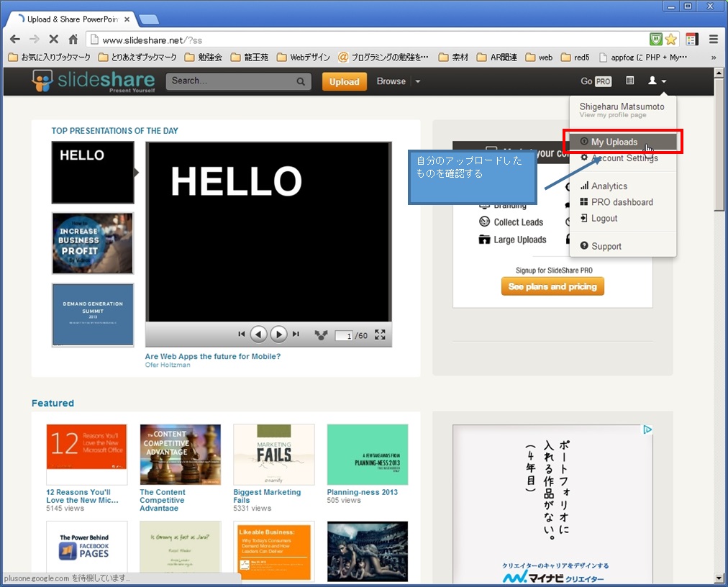Select Increase Business Profit thumbnail
The width and height of the screenshot is (728, 587).
[x=93, y=243]
